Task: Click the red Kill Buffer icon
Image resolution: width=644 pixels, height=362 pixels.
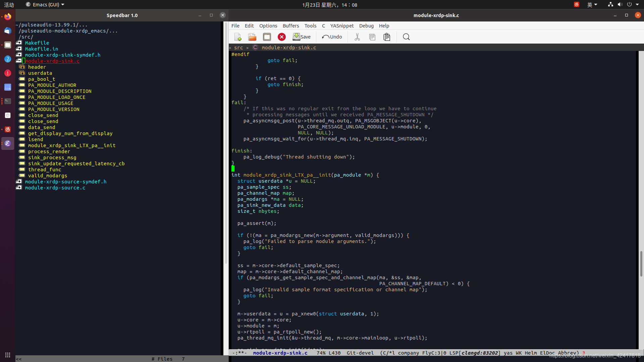Action: pyautogui.click(x=282, y=37)
